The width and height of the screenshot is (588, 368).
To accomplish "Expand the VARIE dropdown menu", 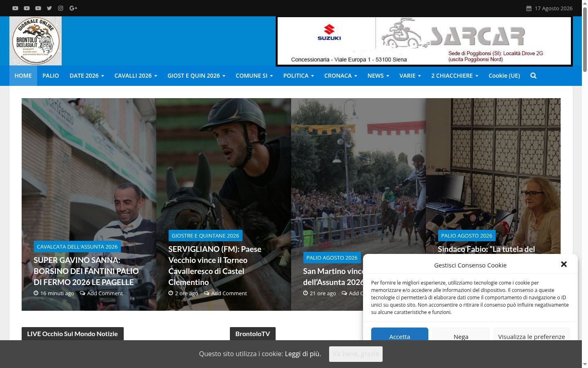I will tap(410, 76).
